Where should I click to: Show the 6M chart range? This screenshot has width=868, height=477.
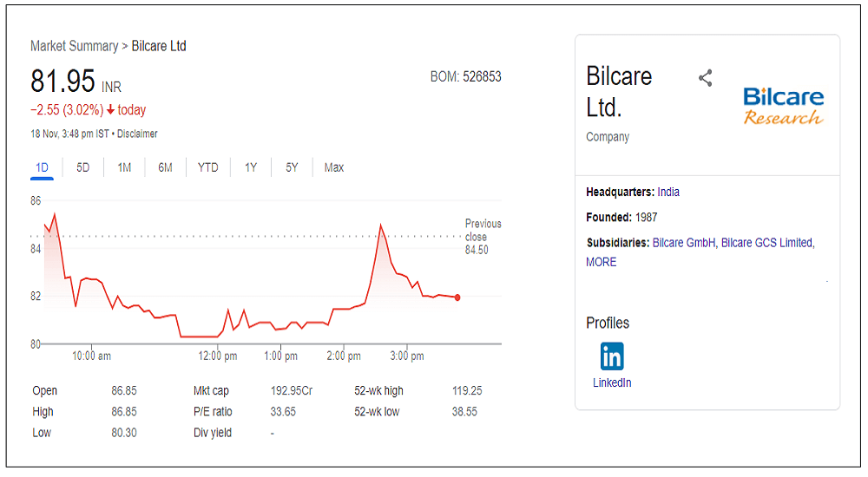click(x=166, y=167)
